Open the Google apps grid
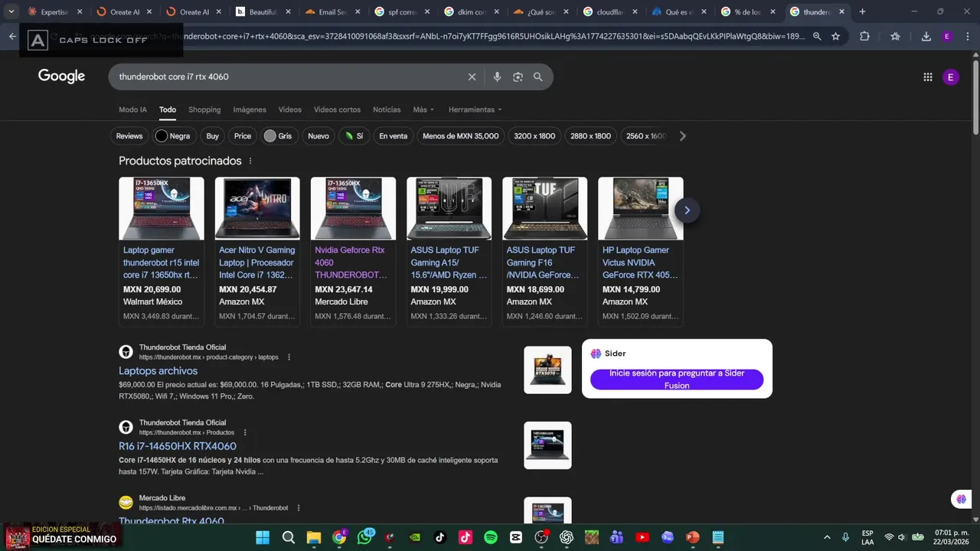Image resolution: width=980 pixels, height=551 pixels. tap(928, 77)
